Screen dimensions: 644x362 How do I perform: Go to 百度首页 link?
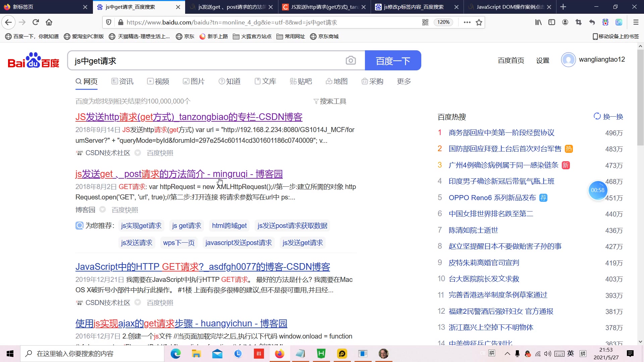pyautogui.click(x=511, y=60)
